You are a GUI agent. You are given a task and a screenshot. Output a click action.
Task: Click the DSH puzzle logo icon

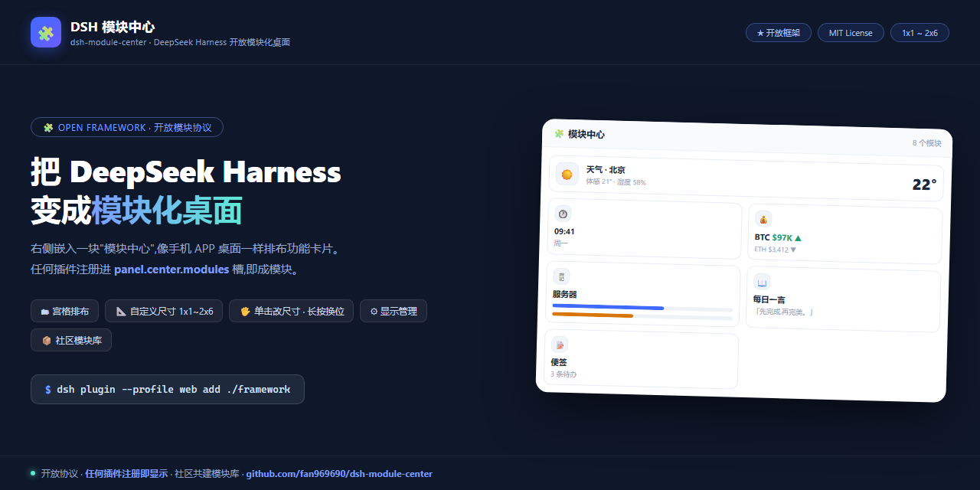[46, 32]
